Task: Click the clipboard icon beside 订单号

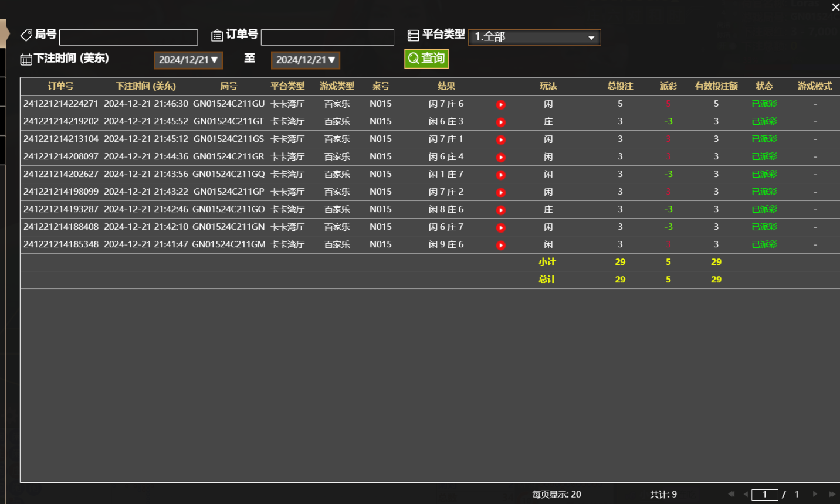Action: point(217,35)
